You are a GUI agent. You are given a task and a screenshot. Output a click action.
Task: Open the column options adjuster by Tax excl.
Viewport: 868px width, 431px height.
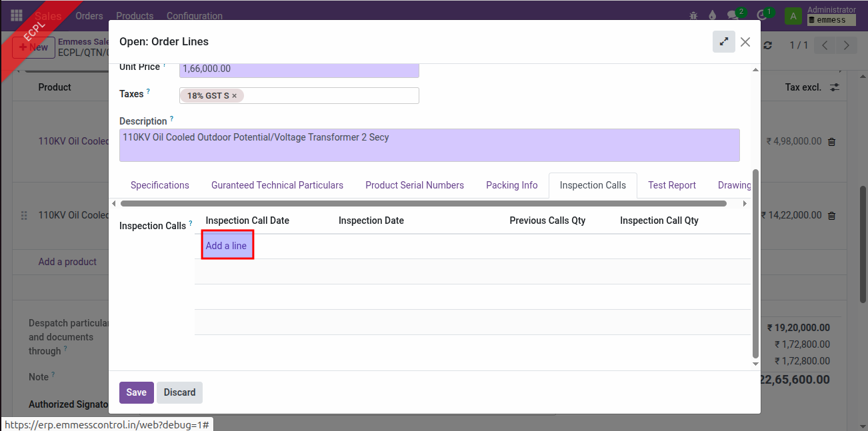834,87
